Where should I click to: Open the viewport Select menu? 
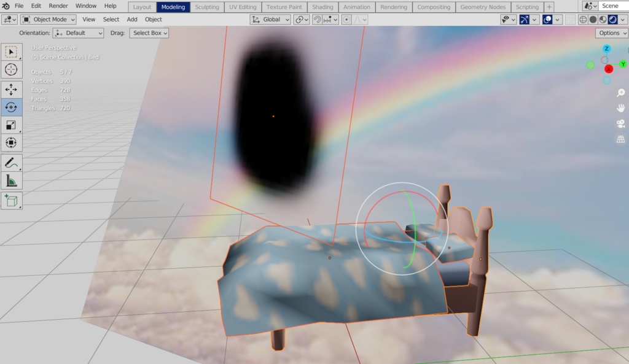tap(111, 19)
